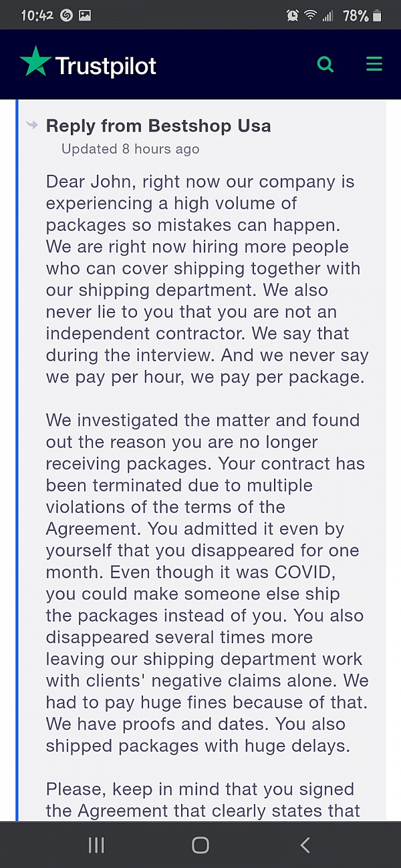The height and width of the screenshot is (868, 401).
Task: Tap the Trustpilot wordmark text
Action: point(106,65)
